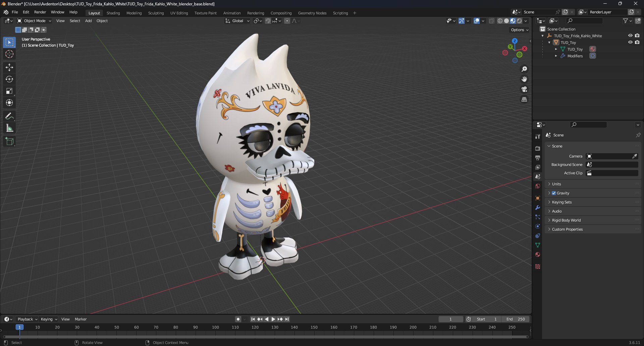Viewport: 644px width, 346px height.
Task: Open the viewport Add menu
Action: 88,21
